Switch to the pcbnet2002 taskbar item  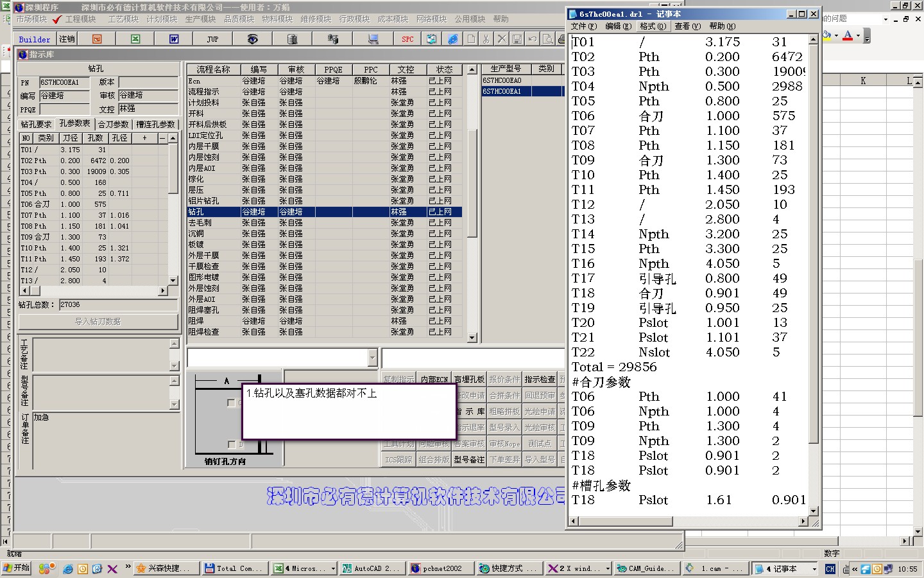(x=441, y=568)
